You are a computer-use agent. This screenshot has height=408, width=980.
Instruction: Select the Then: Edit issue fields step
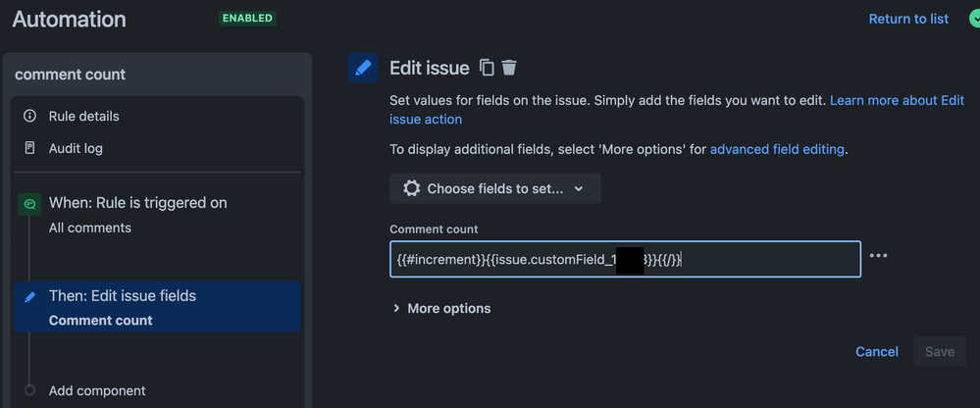pyautogui.click(x=158, y=307)
